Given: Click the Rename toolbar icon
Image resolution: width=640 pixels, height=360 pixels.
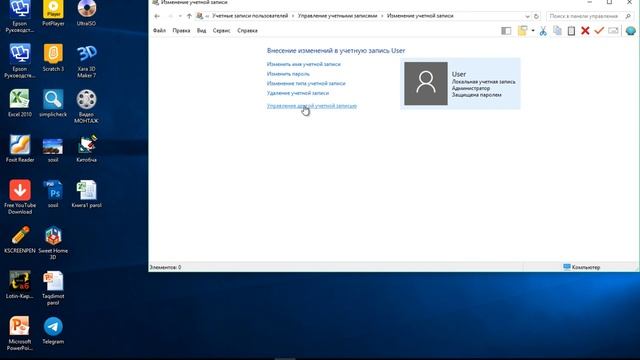Looking at the screenshot, I should click(x=613, y=31).
